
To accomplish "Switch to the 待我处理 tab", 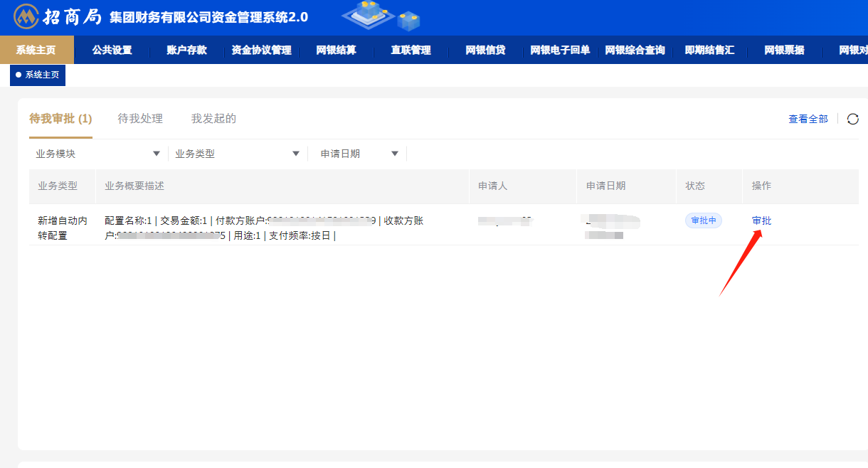I will (x=140, y=119).
